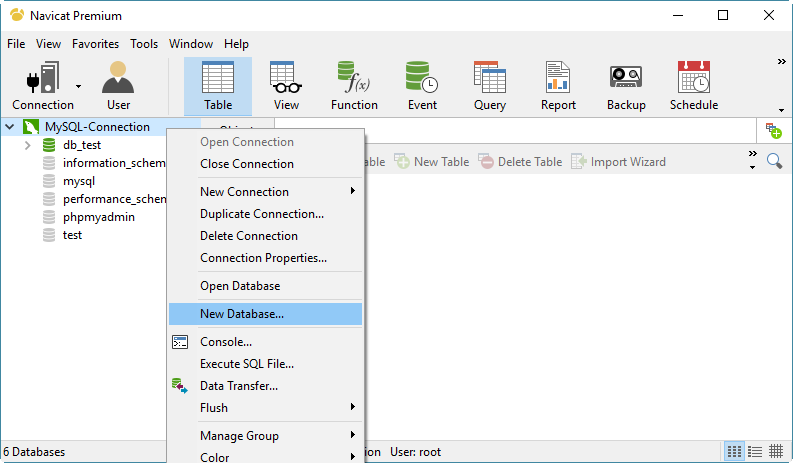Open the Tools menu
Image resolution: width=793 pixels, height=463 pixels.
click(144, 44)
